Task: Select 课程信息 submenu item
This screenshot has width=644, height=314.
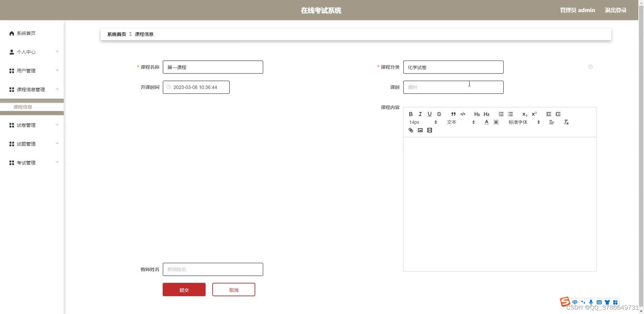Action: tap(32, 107)
